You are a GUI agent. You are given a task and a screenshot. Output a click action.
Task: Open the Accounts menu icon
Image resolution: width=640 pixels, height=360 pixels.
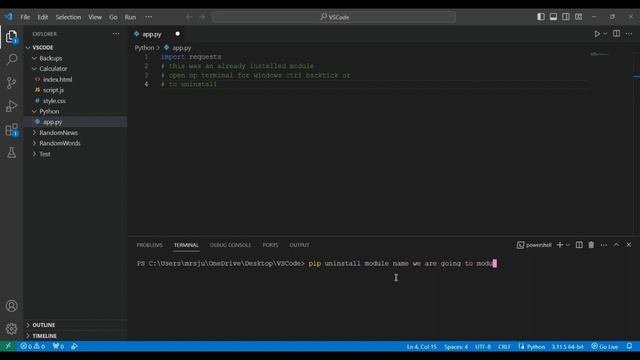(11, 306)
